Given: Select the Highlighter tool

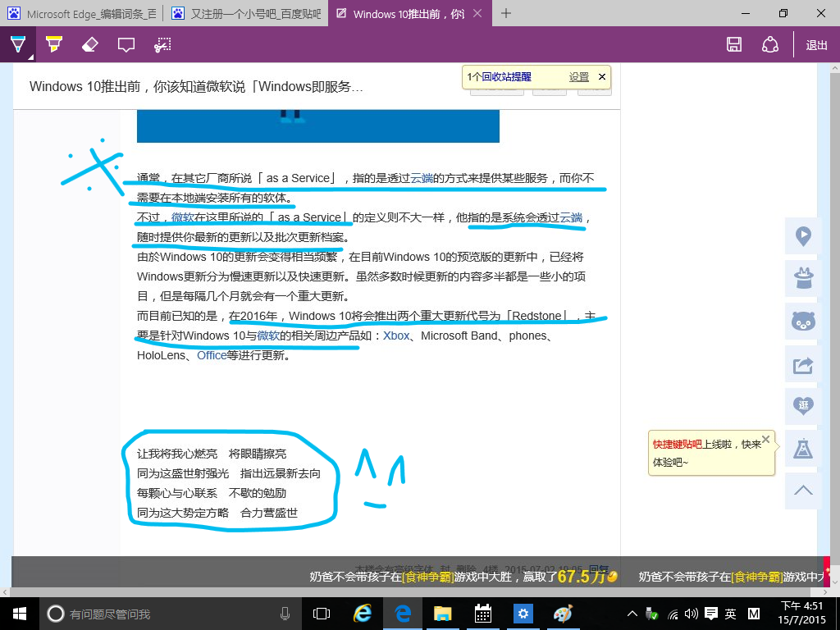Looking at the screenshot, I should (54, 44).
